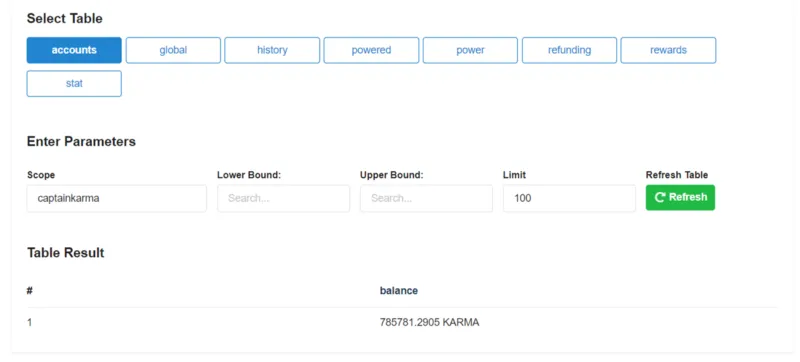
Task: Focus the Upper Bound search field
Action: coord(427,198)
